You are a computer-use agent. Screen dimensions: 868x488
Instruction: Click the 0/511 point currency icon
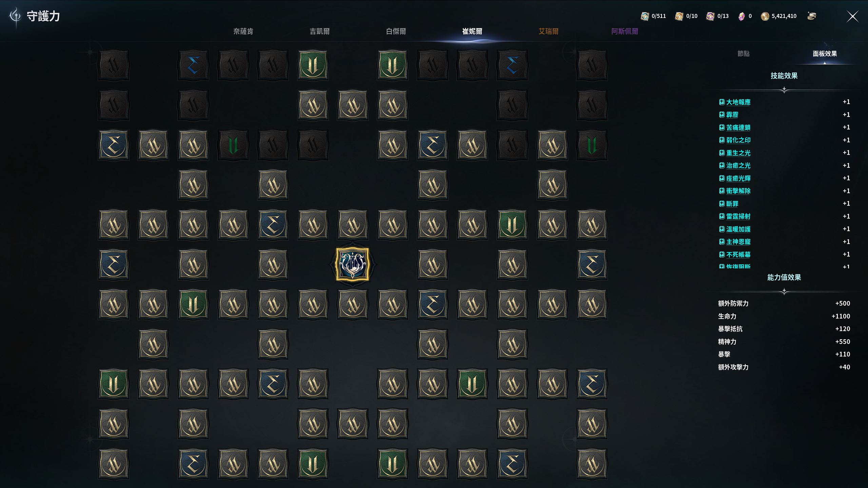pos(645,16)
